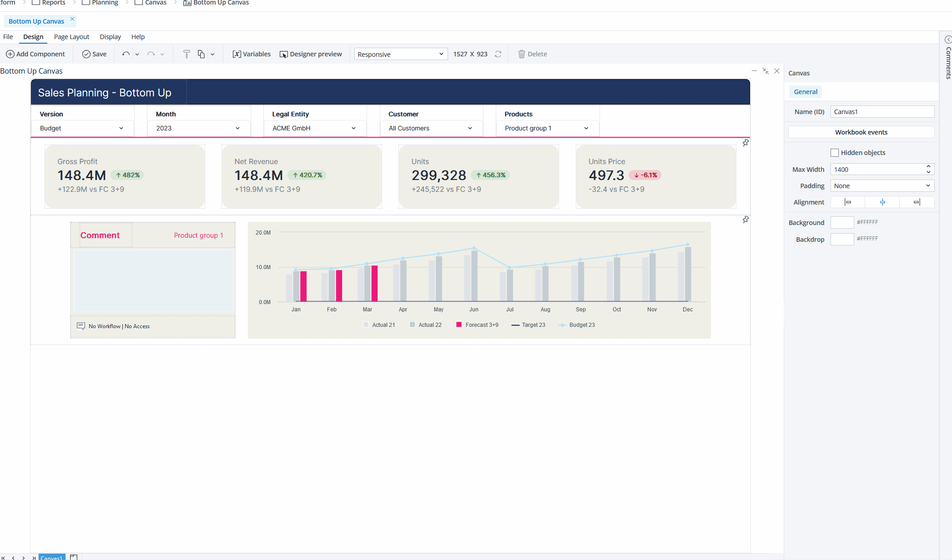Expand the Version Budget dropdown
This screenshot has width=952, height=560.
82,128
